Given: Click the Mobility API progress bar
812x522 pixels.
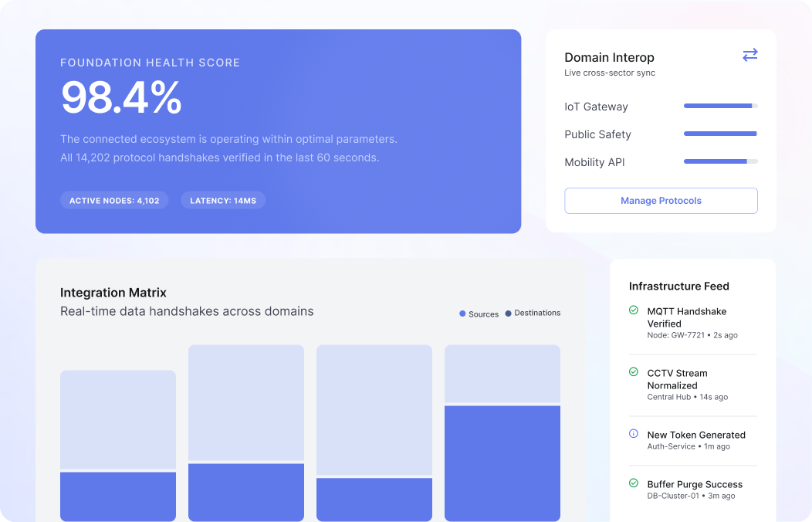Looking at the screenshot, I should [x=720, y=161].
